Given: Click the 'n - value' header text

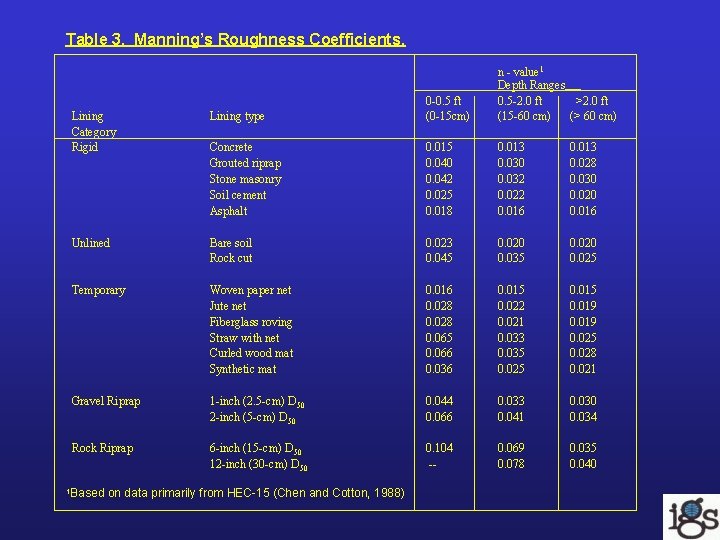Looking at the screenshot, I should click(520, 72).
